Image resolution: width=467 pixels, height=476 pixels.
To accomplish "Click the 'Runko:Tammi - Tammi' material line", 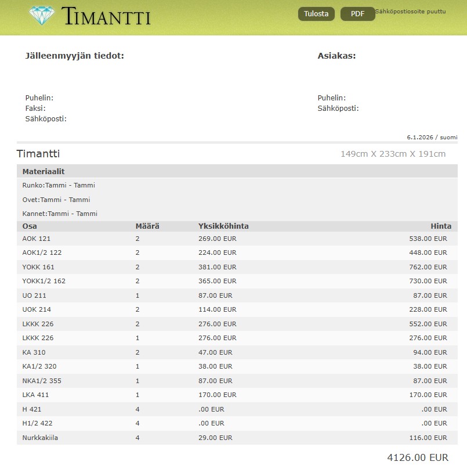I will click(59, 186).
